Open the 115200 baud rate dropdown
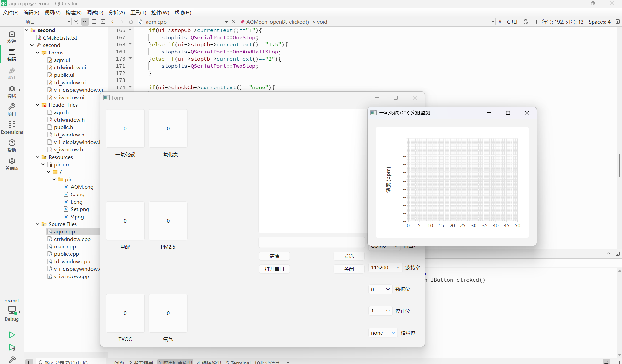Screen dimensions: 622x364 (385, 267)
